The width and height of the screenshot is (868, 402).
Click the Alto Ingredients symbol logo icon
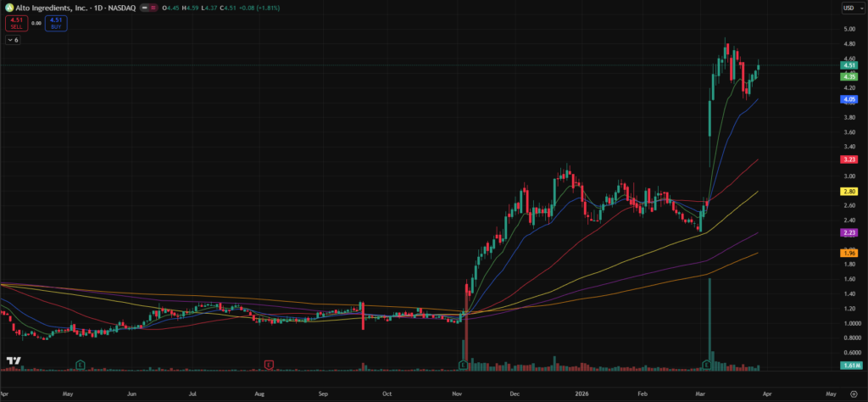(x=8, y=8)
